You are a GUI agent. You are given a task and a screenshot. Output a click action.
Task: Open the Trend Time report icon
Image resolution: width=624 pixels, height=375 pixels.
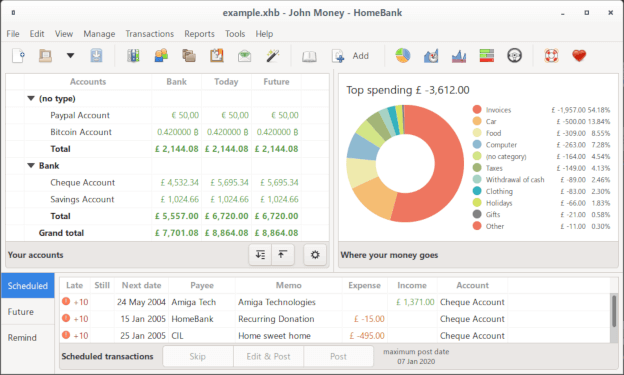[431, 56]
